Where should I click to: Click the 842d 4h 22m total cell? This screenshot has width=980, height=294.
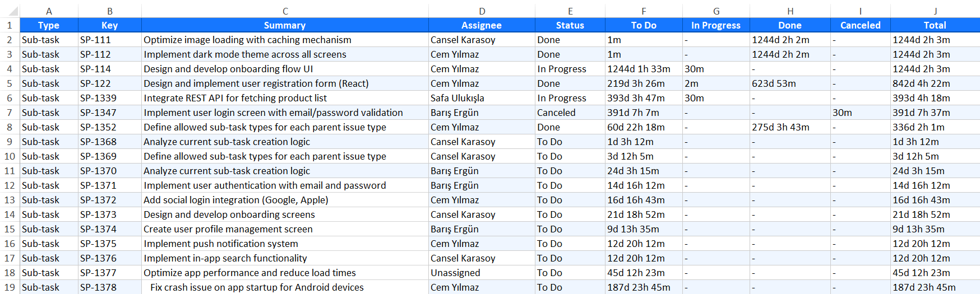coord(935,83)
